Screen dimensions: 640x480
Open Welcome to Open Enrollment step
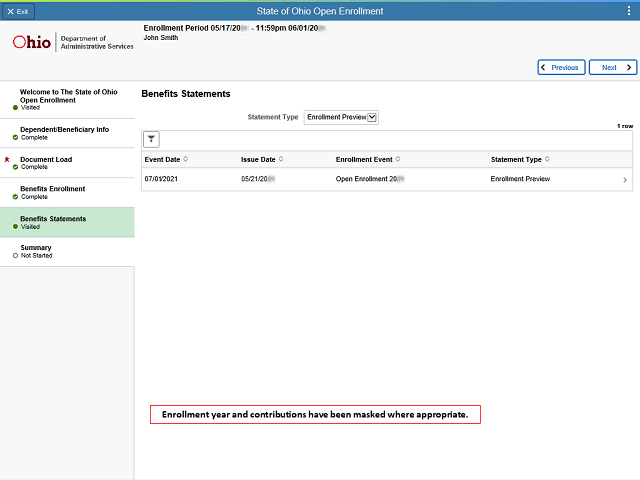66,97
